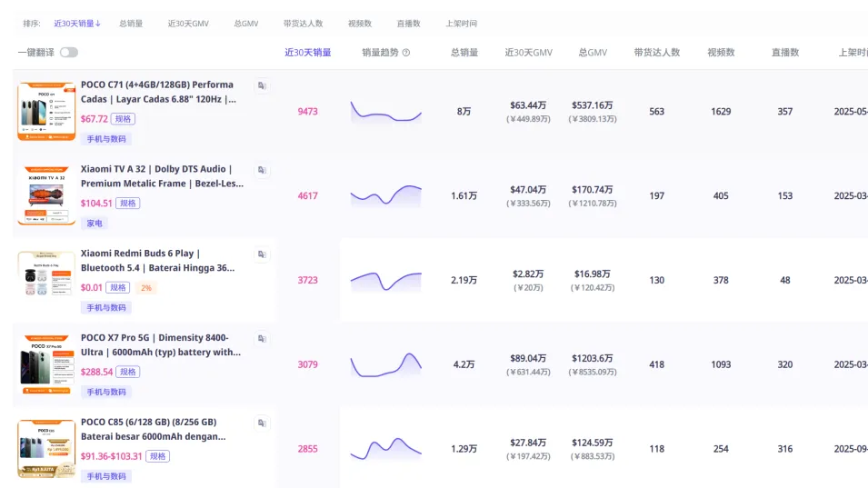The image size is (868, 488).
Task: Open 规格 specs for POCO C85
Action: (x=158, y=456)
